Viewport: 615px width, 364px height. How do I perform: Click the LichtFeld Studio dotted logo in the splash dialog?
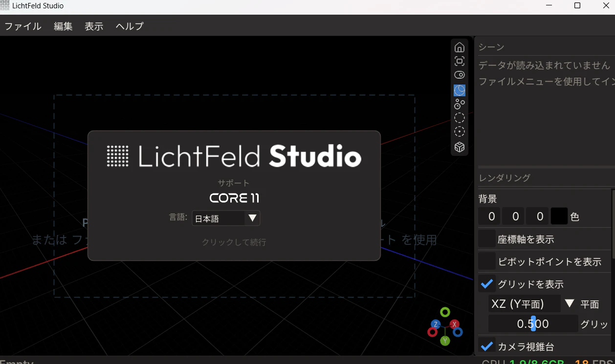pyautogui.click(x=118, y=156)
